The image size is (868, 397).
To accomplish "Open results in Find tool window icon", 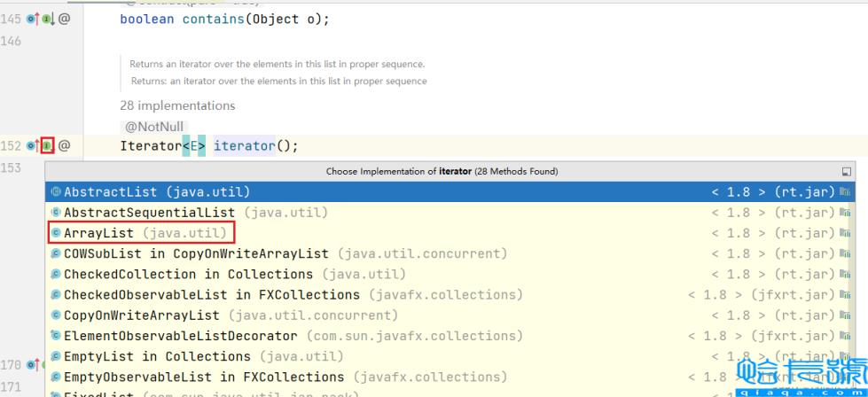I will point(846,171).
